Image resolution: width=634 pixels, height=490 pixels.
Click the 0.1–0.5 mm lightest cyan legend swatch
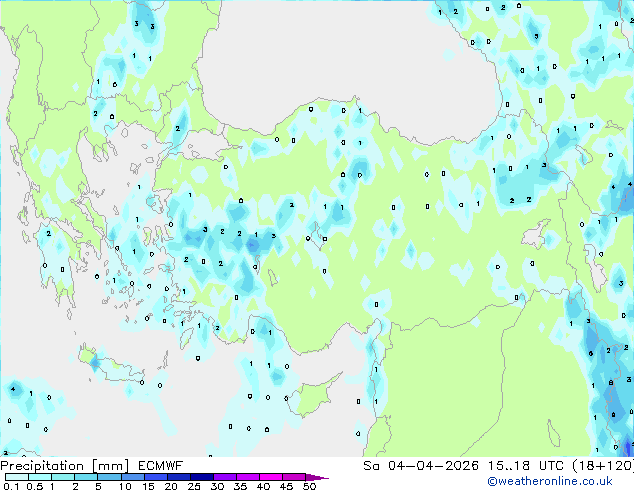(17, 477)
